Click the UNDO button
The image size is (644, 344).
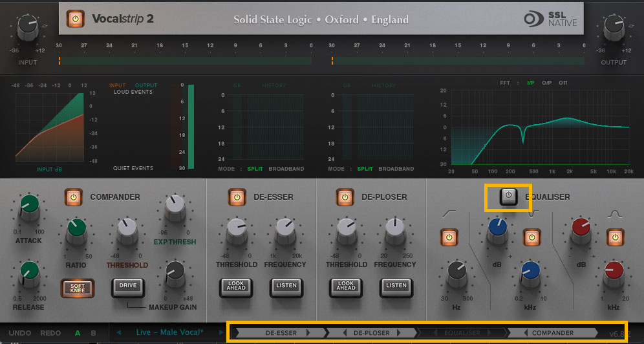(20, 333)
